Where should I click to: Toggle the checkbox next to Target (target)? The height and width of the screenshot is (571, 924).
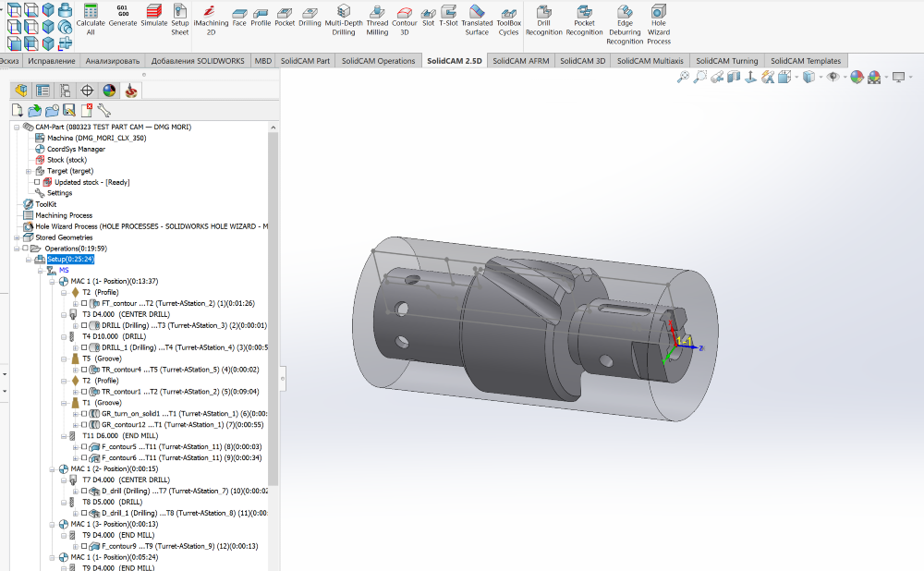27,171
